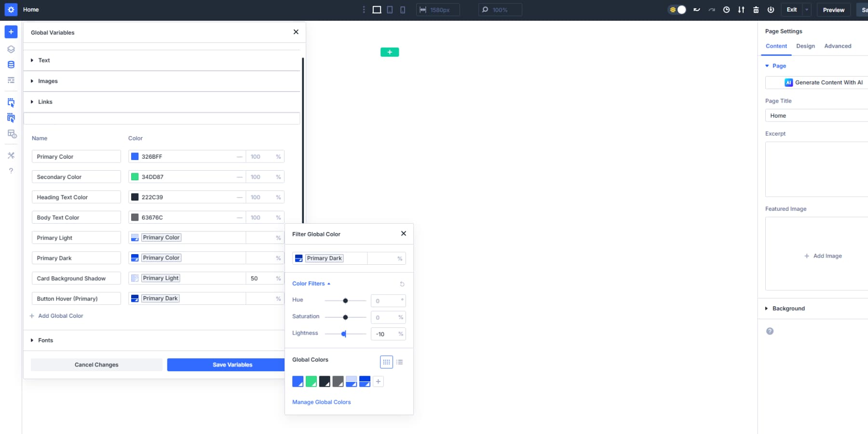Open the global data (database) panel
Viewport: 868px width, 434px height.
click(11, 64)
